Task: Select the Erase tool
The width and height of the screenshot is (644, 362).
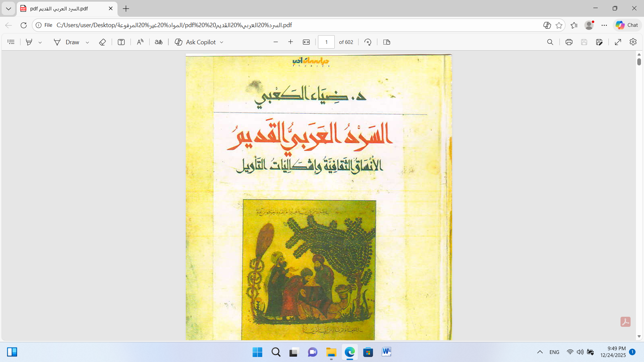Action: [103, 42]
